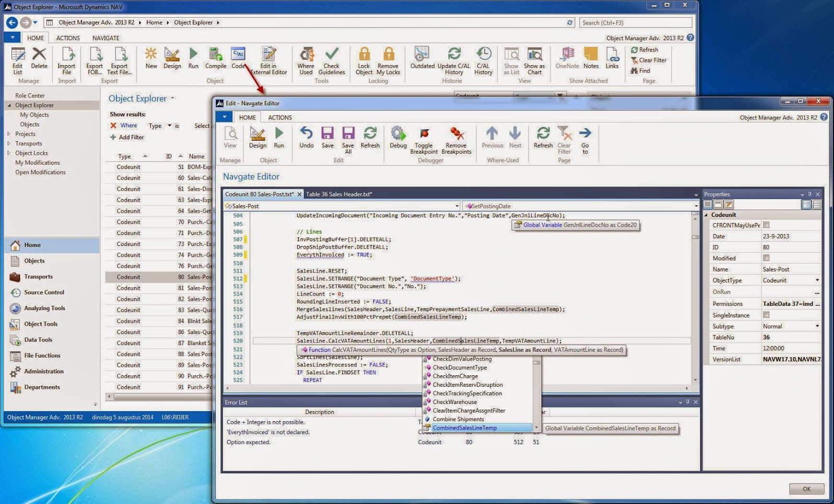Screen dimensions: 834x504
Task: Expand the Object Locks tree node
Action: tap(9, 153)
